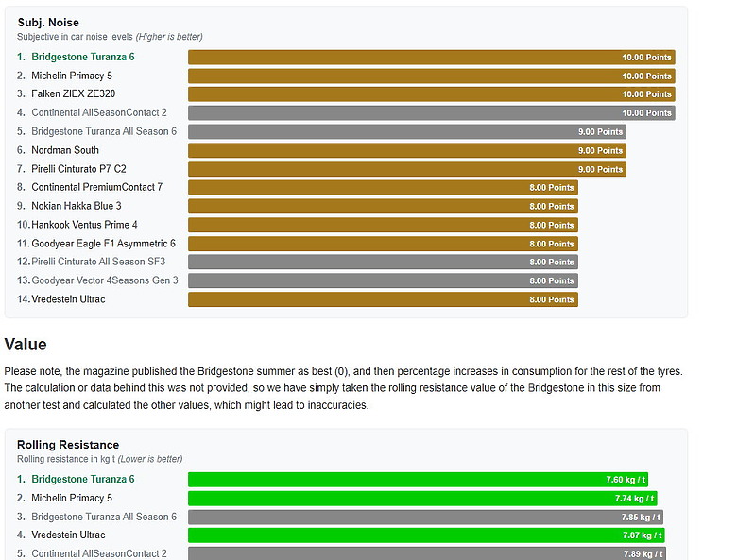Click the 7.87 kg / t green bar
This screenshot has height=560, width=737.
(426, 535)
